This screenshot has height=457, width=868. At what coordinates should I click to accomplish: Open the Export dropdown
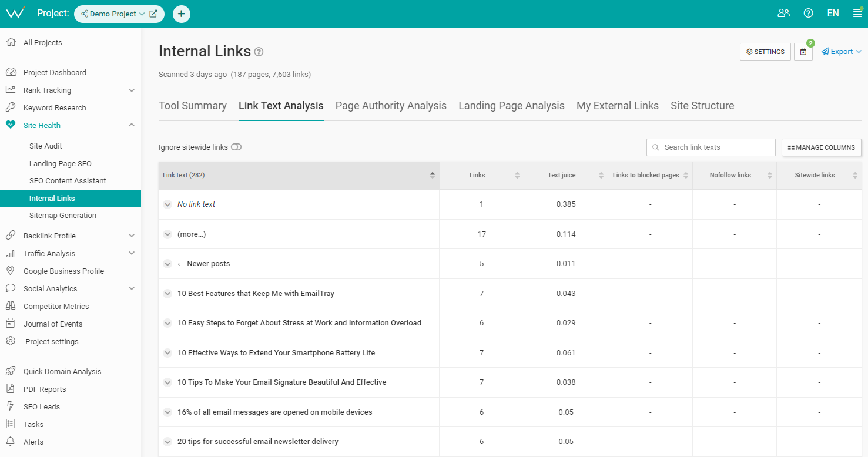[x=842, y=52]
